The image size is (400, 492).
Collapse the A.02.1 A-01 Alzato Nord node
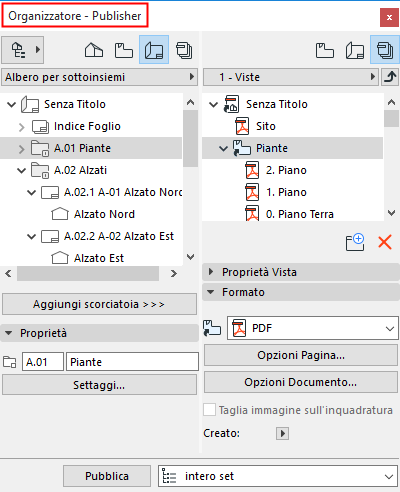pyautogui.click(x=32, y=193)
